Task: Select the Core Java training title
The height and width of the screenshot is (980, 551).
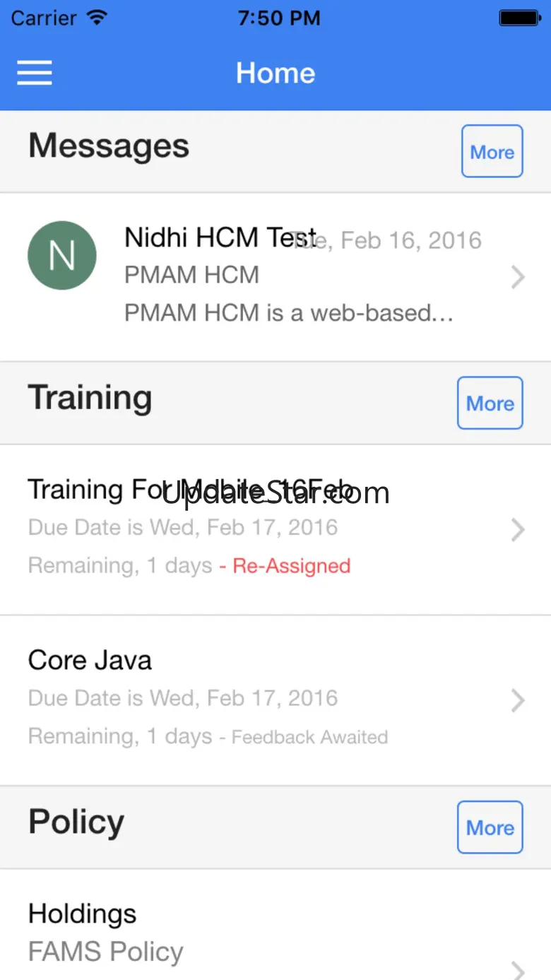Action: (90, 661)
